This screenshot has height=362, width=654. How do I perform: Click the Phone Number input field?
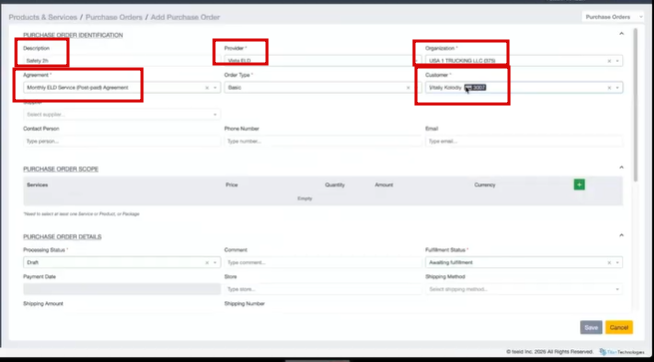[323, 141]
